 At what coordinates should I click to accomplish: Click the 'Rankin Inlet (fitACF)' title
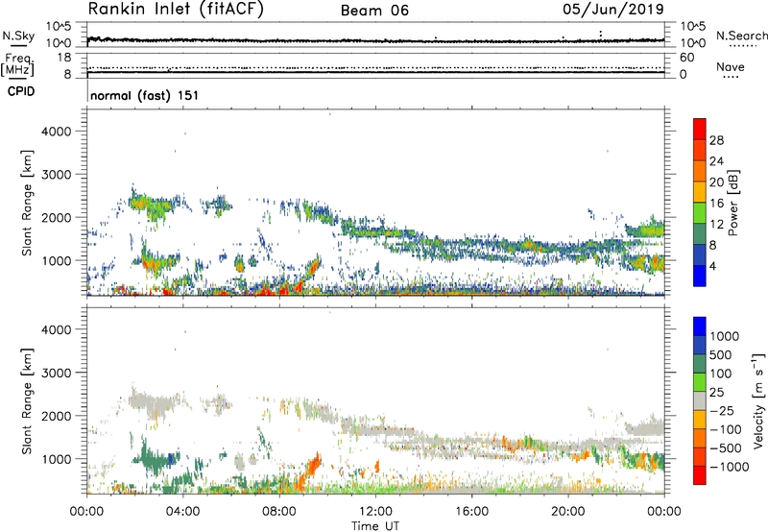tap(176, 9)
